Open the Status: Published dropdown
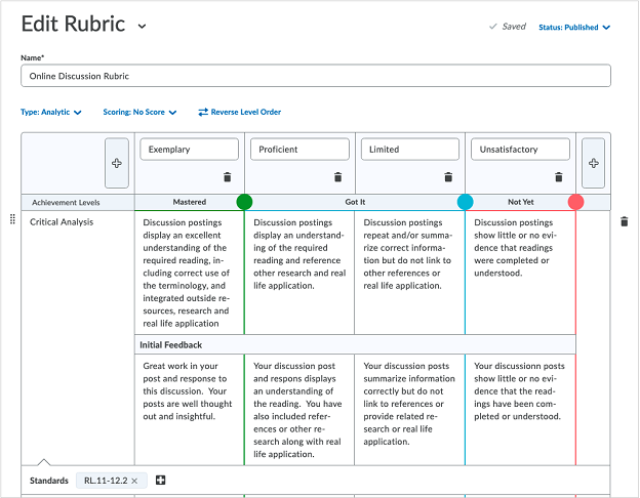Viewport: 640px width, 498px height. coord(574,27)
